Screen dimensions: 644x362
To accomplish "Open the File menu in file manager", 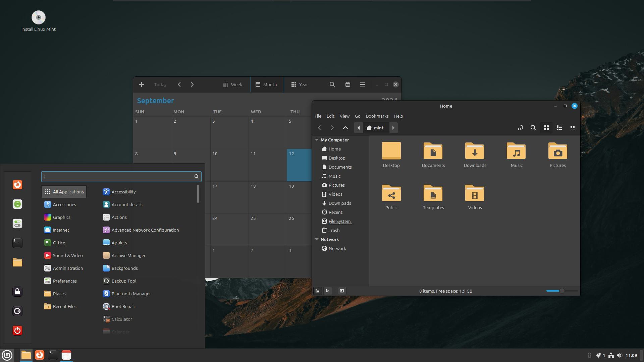I will [x=318, y=116].
